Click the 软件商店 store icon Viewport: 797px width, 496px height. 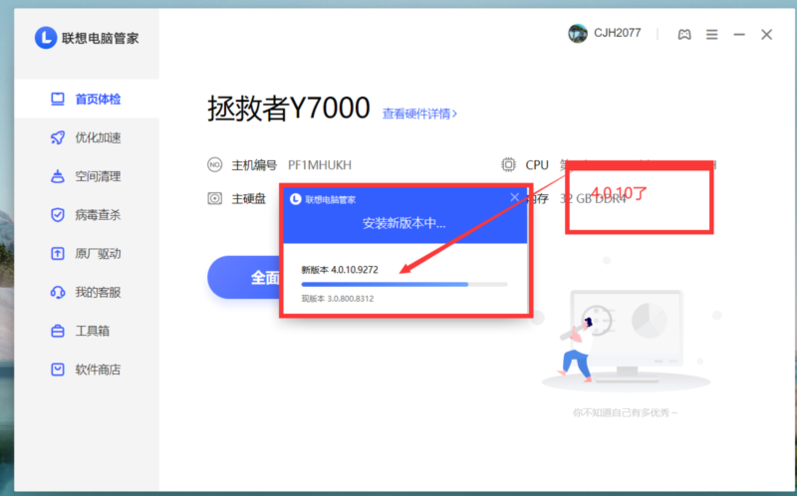pos(58,369)
